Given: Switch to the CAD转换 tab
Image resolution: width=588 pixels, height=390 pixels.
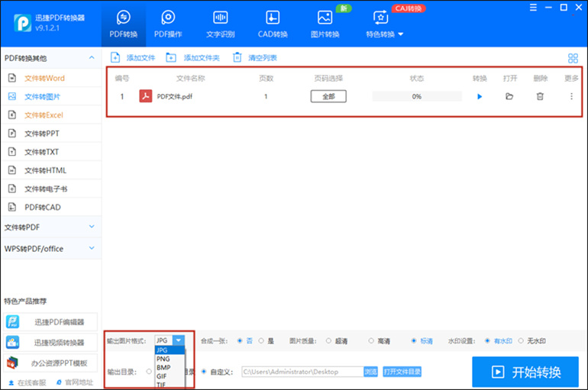Looking at the screenshot, I should (x=273, y=24).
